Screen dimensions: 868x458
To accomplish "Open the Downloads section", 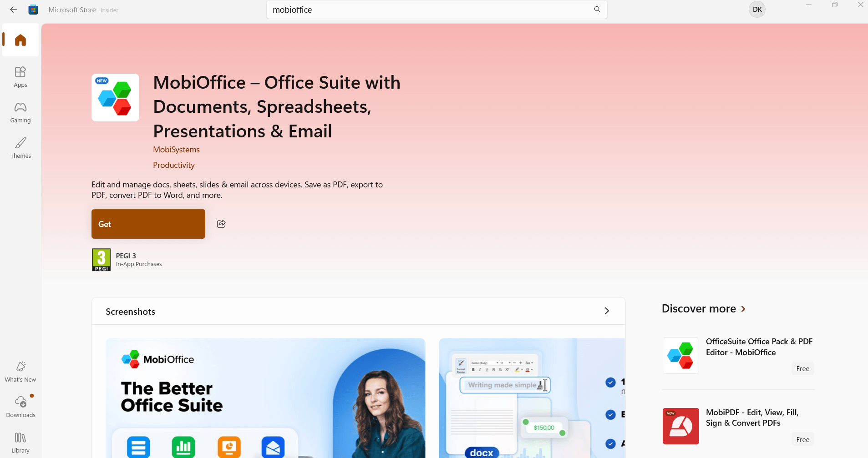I will coord(20,407).
